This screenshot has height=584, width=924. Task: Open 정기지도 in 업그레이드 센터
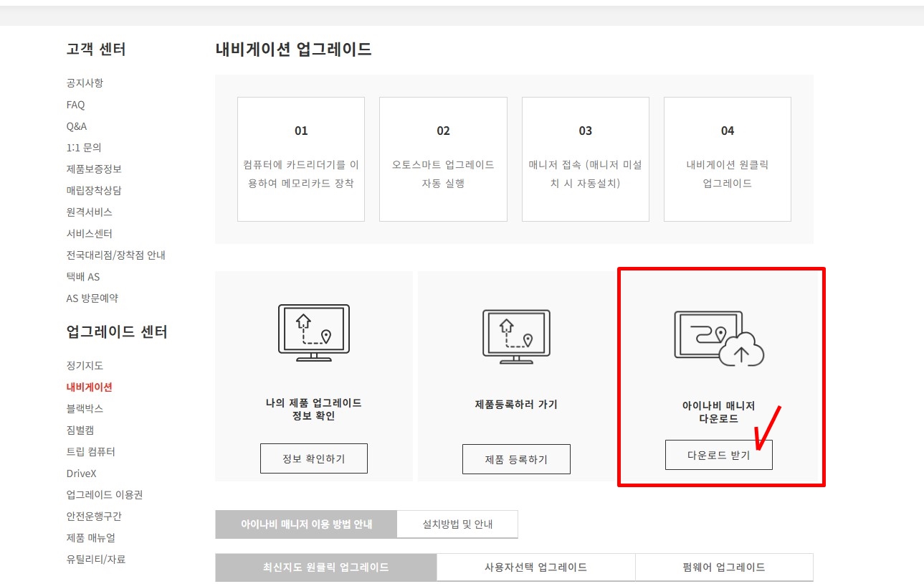(85, 366)
